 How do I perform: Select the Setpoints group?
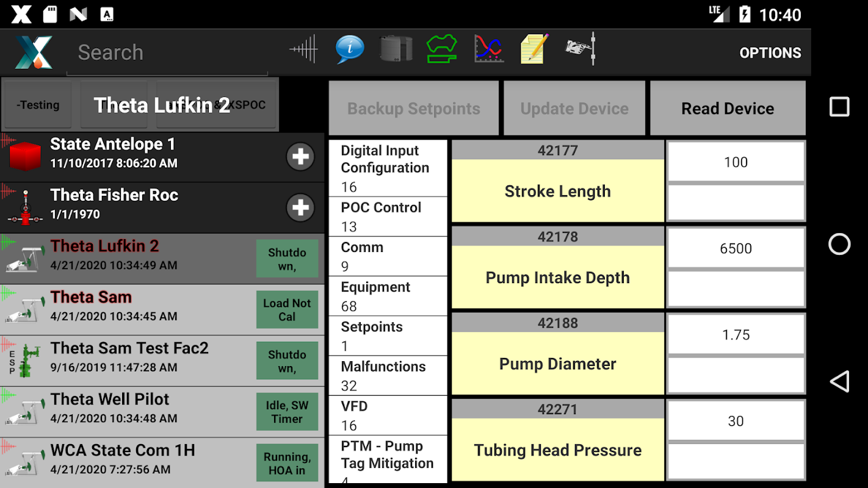[x=388, y=335]
